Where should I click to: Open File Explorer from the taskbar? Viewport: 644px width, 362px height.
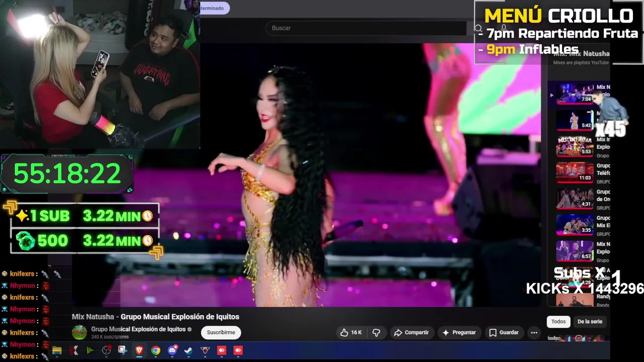point(57,350)
